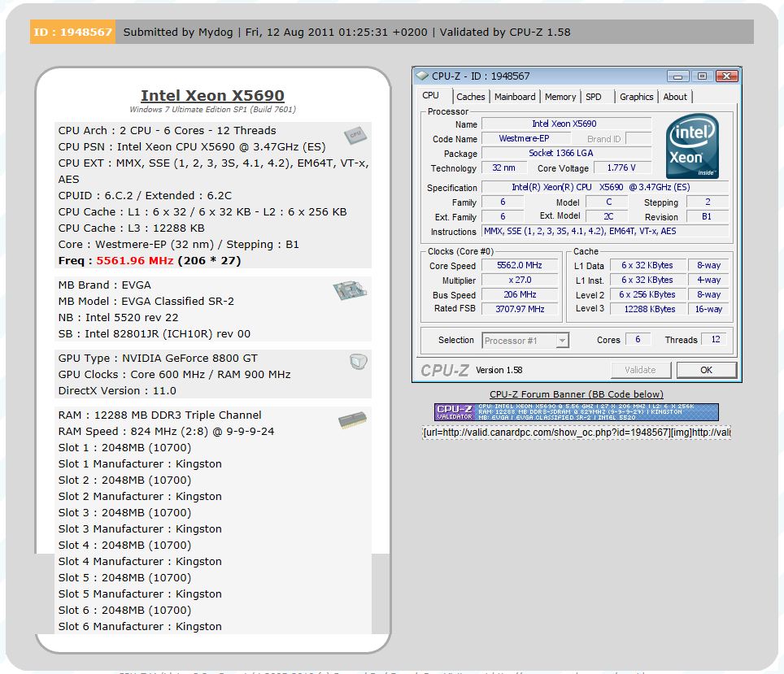Click the L1 Data 6 x 32 KBytes field
Image resolution: width=784 pixels, height=674 pixels.
click(647, 265)
